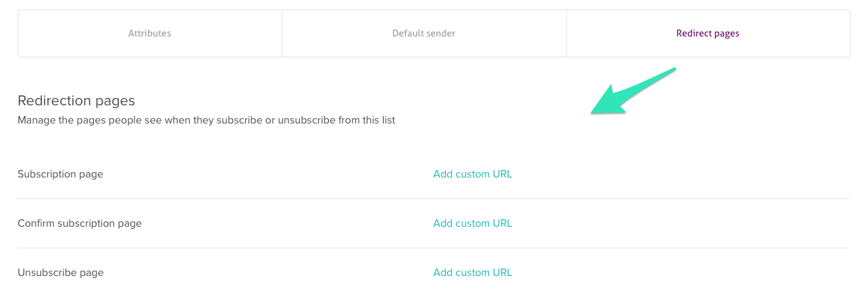The image size is (868, 303).
Task: Select the Redirect pages tab
Action: [x=707, y=33]
